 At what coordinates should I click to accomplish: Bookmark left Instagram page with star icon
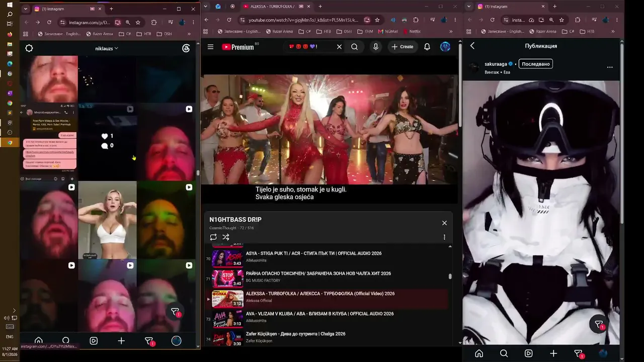coord(138,22)
